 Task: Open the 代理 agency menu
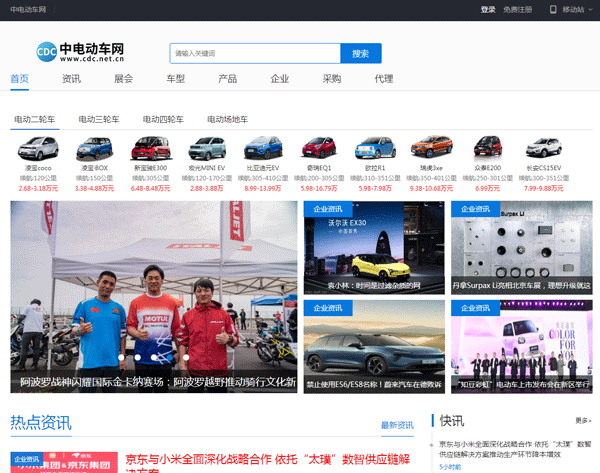coord(384,79)
